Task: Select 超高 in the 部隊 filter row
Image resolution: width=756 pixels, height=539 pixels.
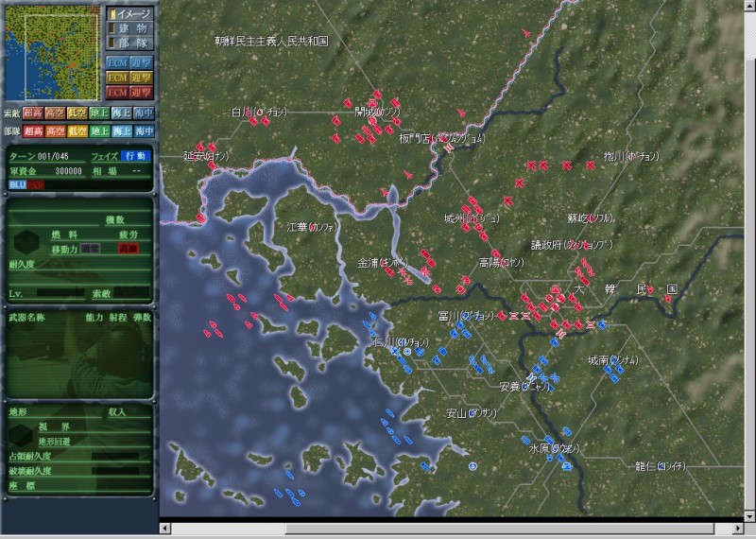Action: [x=33, y=130]
